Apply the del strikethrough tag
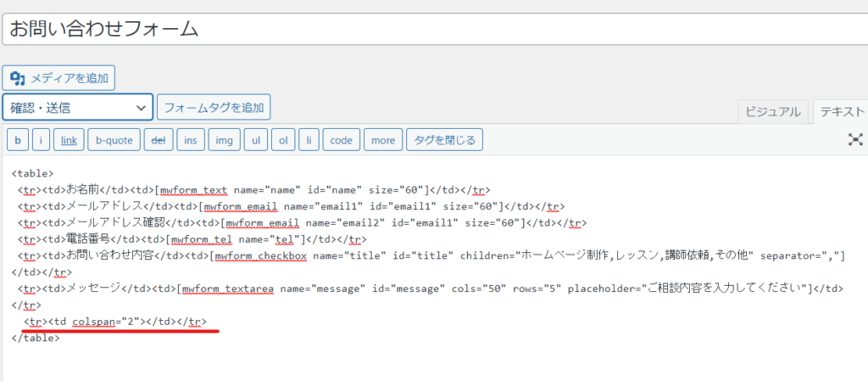The image size is (868, 381). pyautogui.click(x=159, y=140)
